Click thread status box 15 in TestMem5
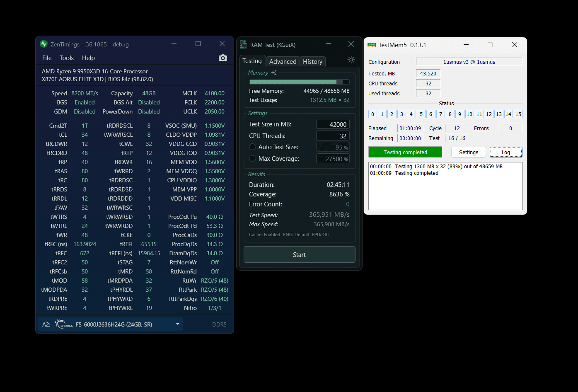 point(518,114)
